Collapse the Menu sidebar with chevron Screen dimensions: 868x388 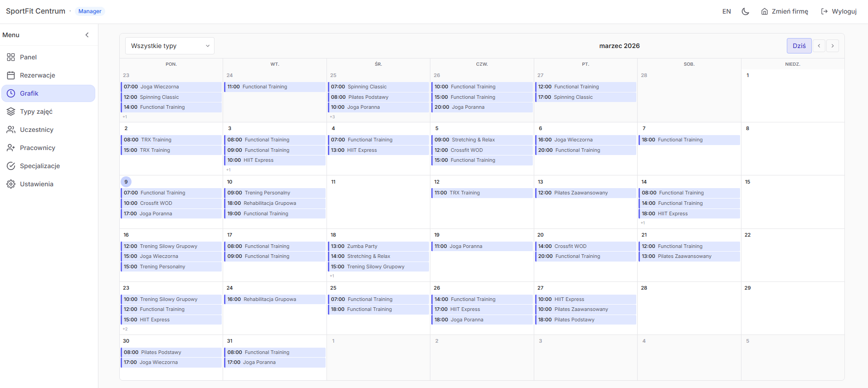[87, 35]
